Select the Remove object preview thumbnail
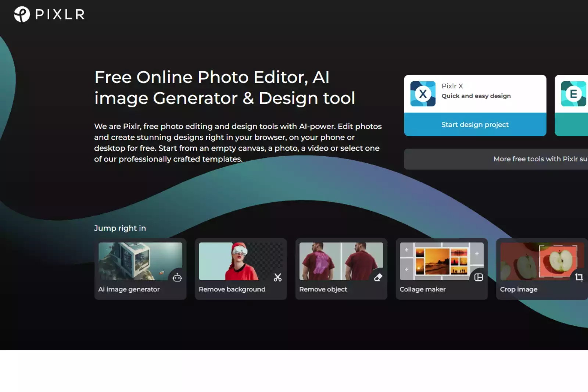Screen dimensions: 588x392 click(x=341, y=261)
